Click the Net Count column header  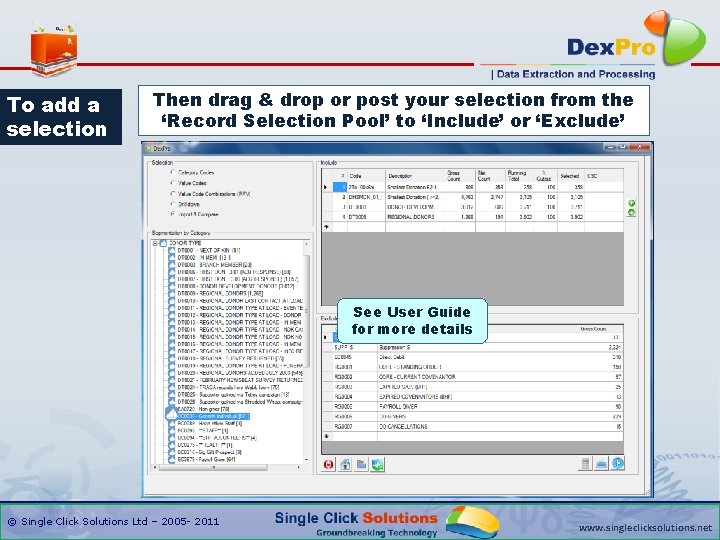[490, 176]
